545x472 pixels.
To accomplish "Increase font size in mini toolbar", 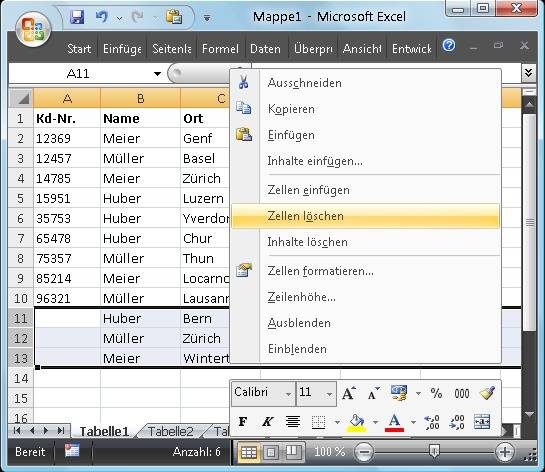I will tap(349, 393).
